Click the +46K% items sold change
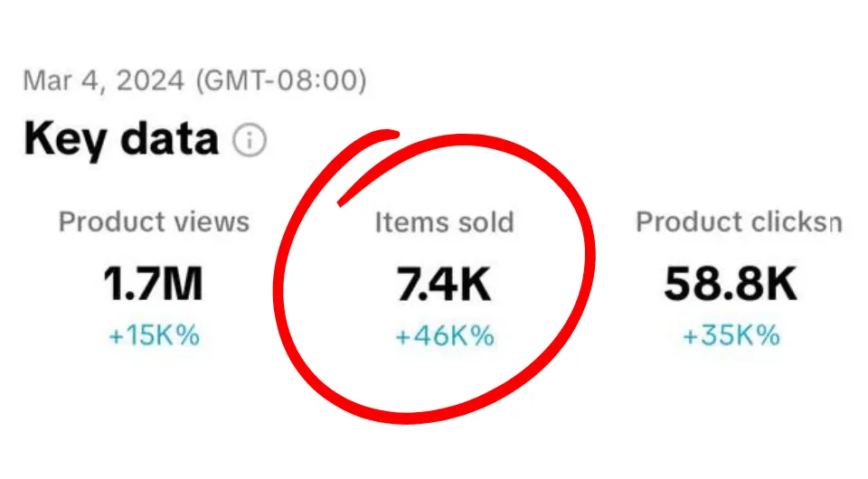The width and height of the screenshot is (868, 479). click(x=445, y=336)
